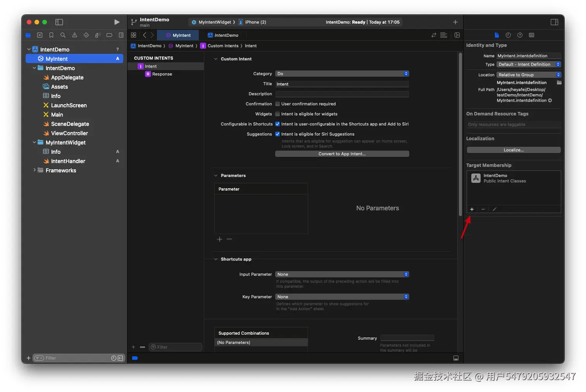The height and width of the screenshot is (392, 586).
Task: Edit the target membership pencil icon
Action: [494, 209]
